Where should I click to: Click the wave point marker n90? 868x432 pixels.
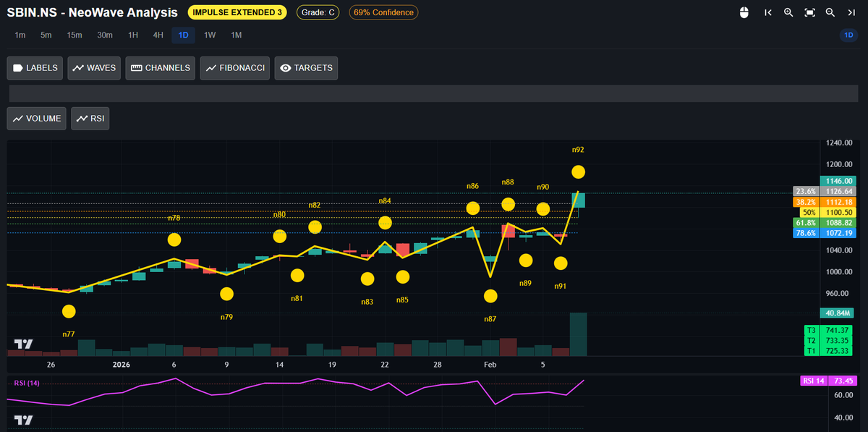tap(543, 209)
